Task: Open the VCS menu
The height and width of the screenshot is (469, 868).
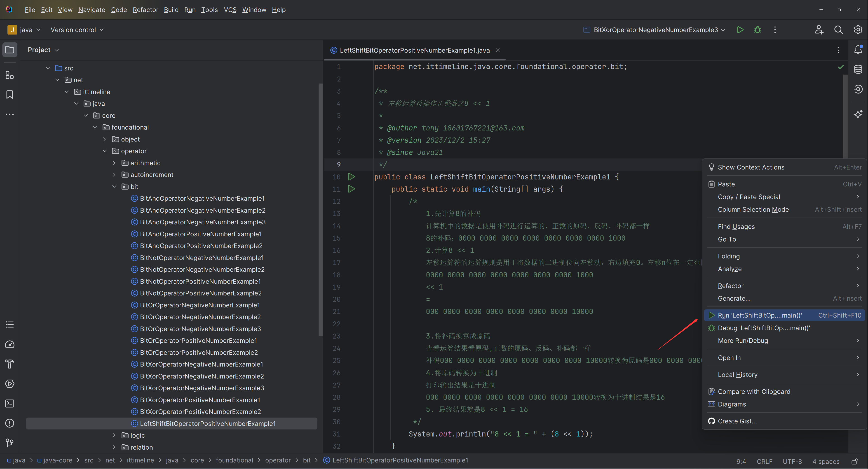Action: click(230, 10)
